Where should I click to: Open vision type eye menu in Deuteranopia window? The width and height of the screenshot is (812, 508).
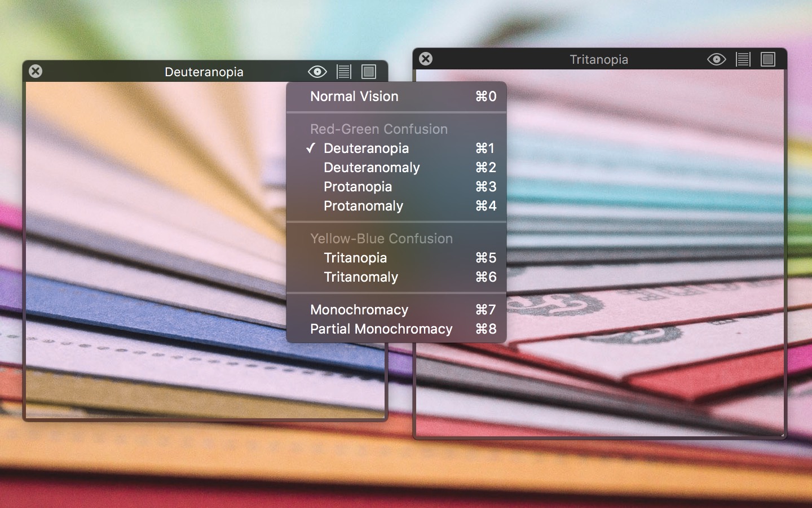pos(317,72)
